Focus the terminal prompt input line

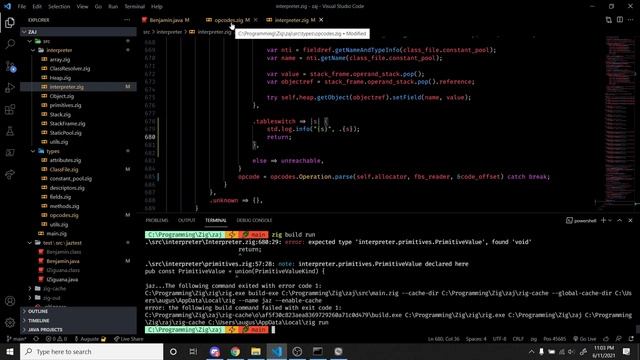click(273, 329)
